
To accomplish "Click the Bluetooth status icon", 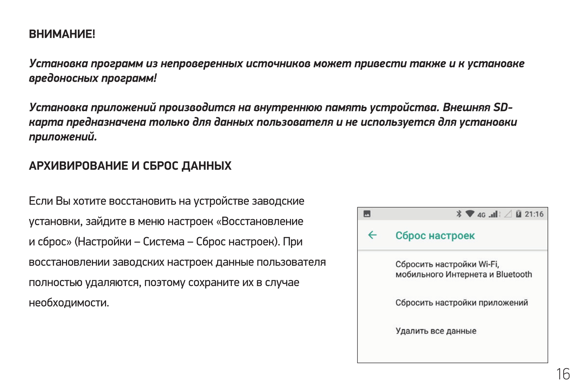I will point(459,214).
